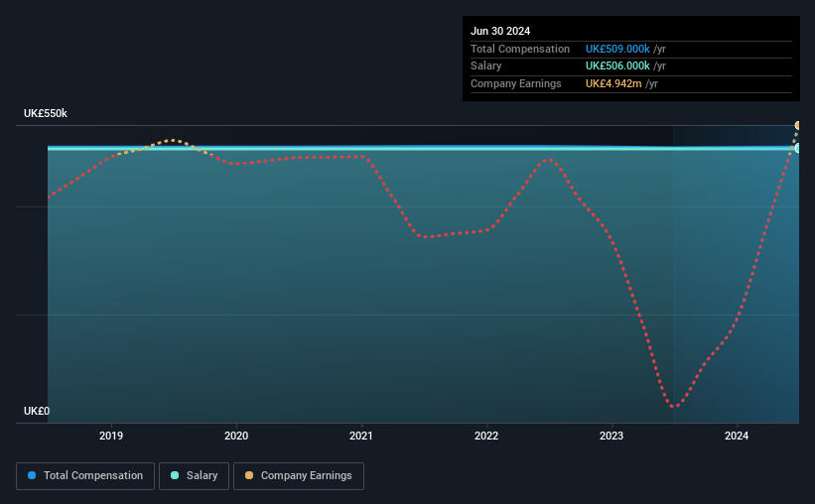Select the 2021 x-axis label
Image resolution: width=815 pixels, height=504 pixels.
pyautogui.click(x=361, y=436)
